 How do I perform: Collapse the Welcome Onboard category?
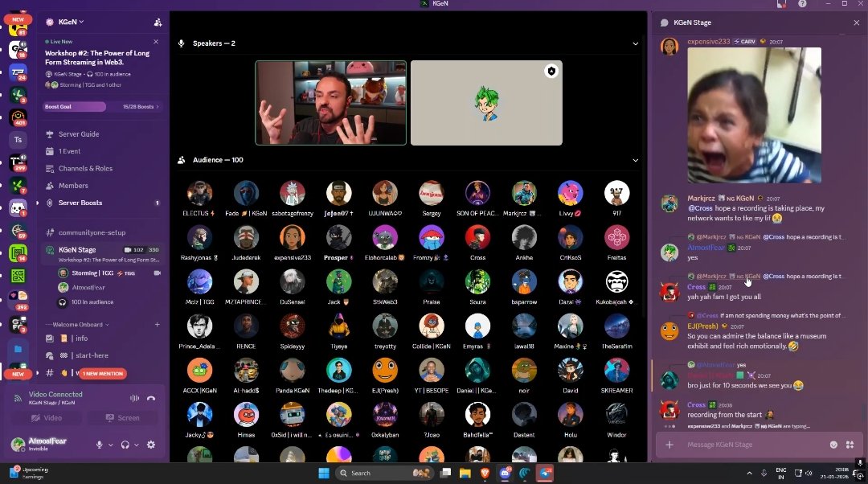click(x=77, y=325)
